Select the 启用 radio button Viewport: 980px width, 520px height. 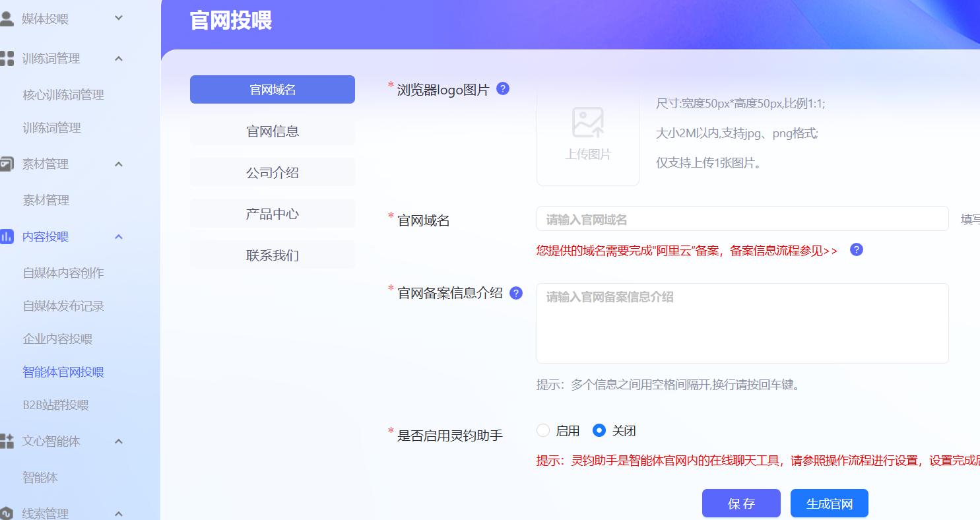coord(543,431)
